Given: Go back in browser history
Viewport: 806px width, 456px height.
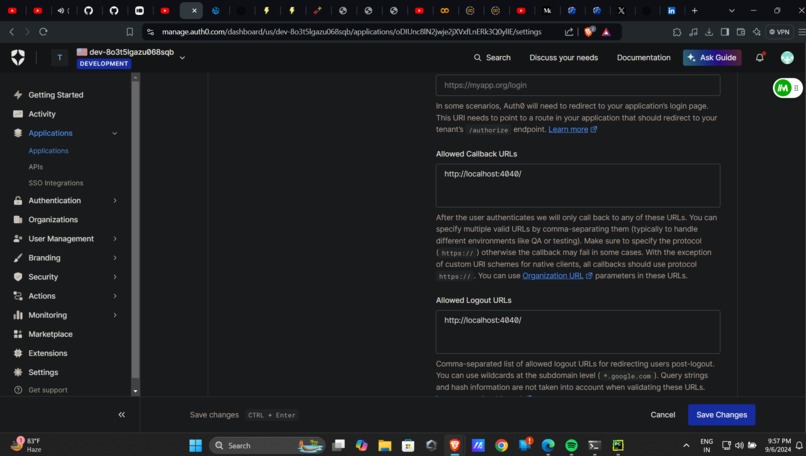Looking at the screenshot, I should click(x=12, y=32).
